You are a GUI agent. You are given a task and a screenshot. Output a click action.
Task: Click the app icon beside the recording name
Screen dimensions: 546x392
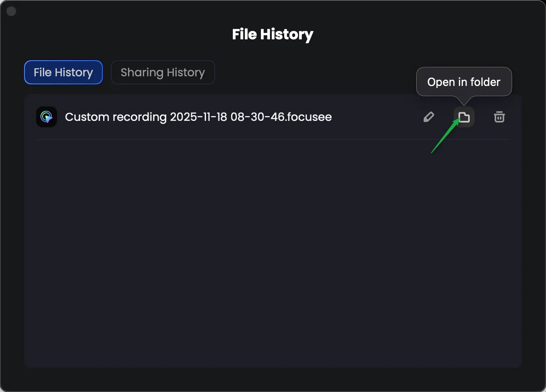[46, 117]
